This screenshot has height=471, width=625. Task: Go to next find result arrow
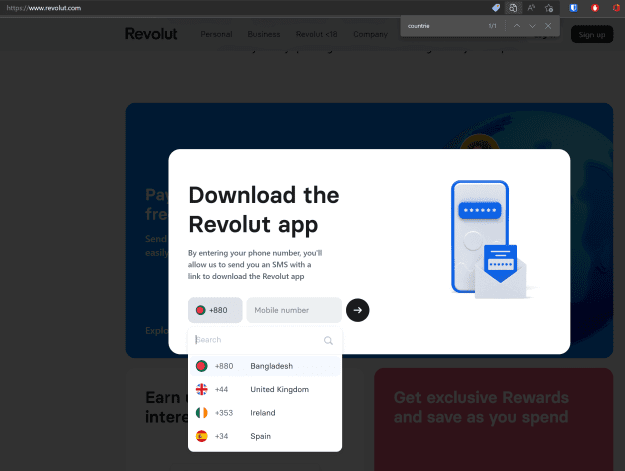click(x=532, y=26)
